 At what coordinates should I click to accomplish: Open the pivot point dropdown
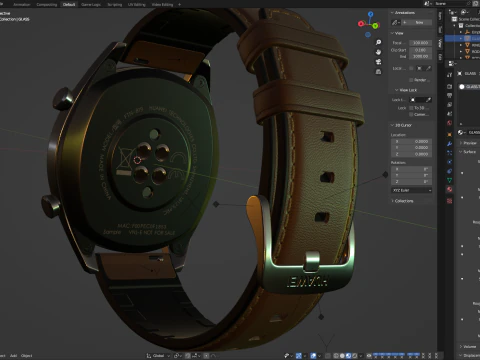(178, 356)
